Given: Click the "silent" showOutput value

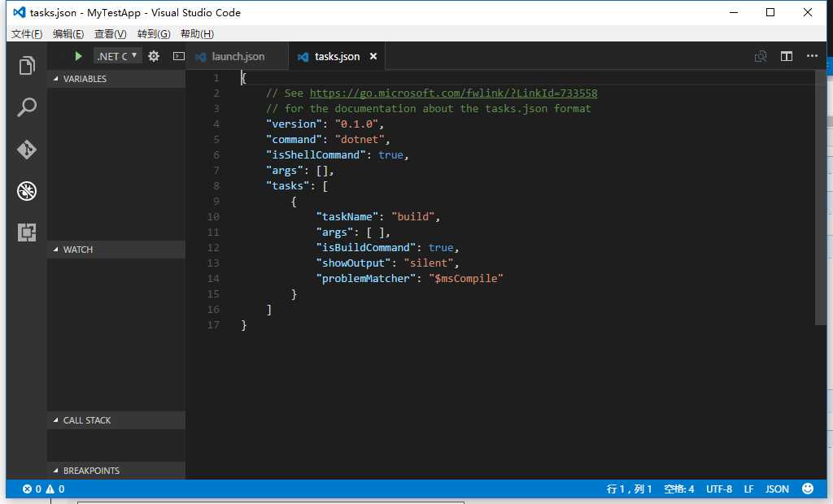Looking at the screenshot, I should (x=429, y=263).
